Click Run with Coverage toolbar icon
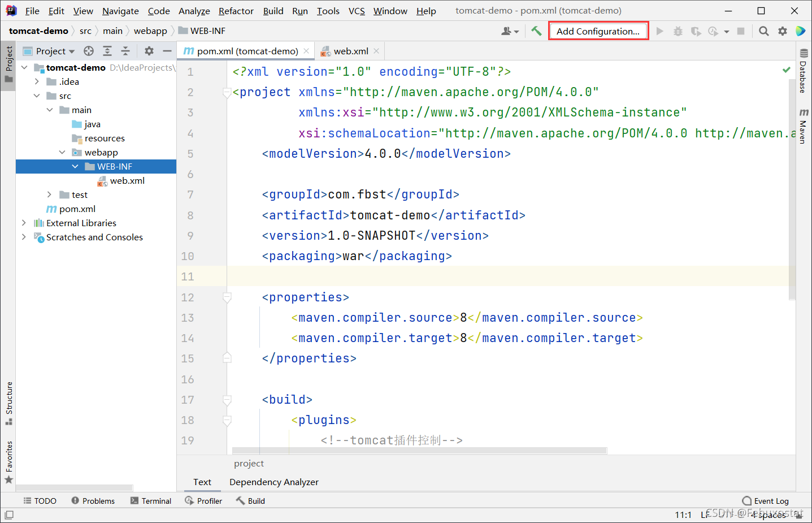The image size is (812, 523). pyautogui.click(x=696, y=31)
